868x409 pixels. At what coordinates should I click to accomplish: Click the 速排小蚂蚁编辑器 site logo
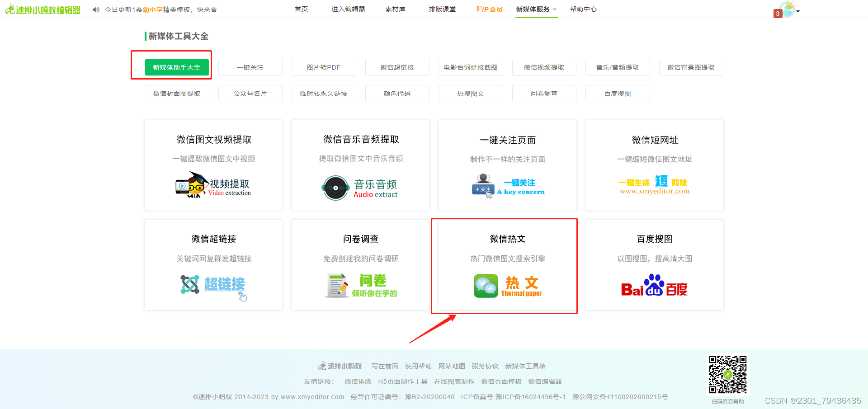43,9
